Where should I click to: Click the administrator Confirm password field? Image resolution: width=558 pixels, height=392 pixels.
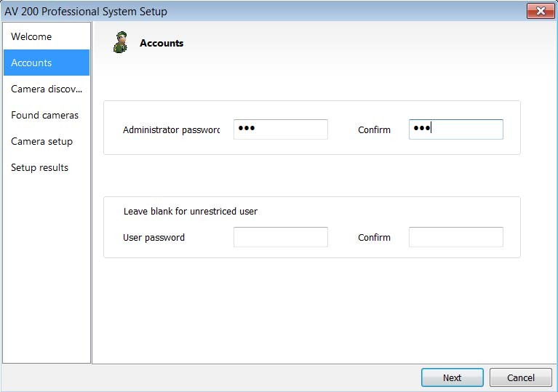pos(455,129)
